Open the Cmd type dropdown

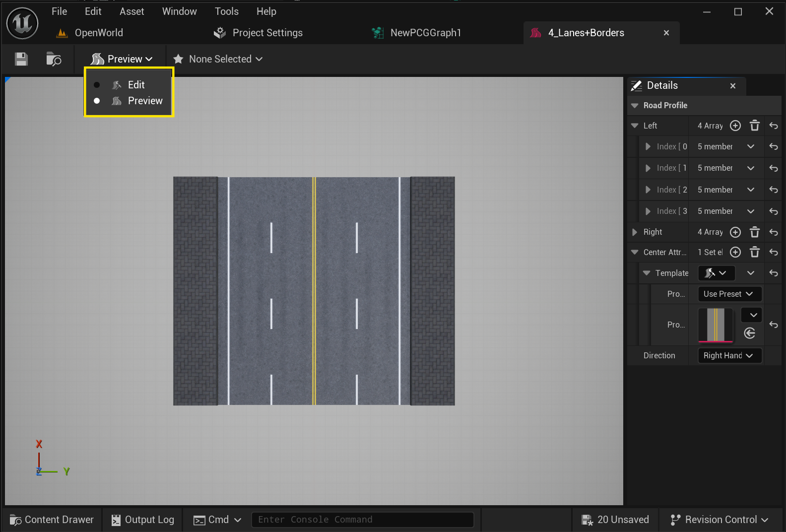coord(217,520)
